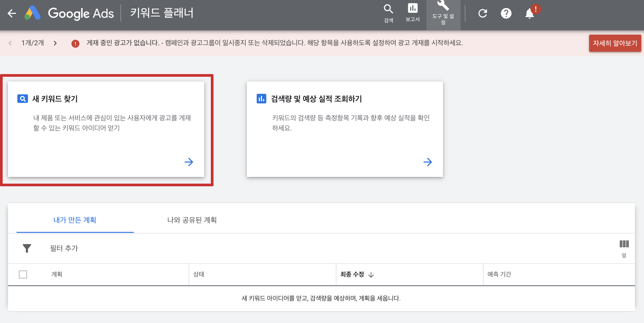Viewport: 644px width, 323px height.
Task: Open the 새 키워드 찾기 card
Action: point(106,129)
